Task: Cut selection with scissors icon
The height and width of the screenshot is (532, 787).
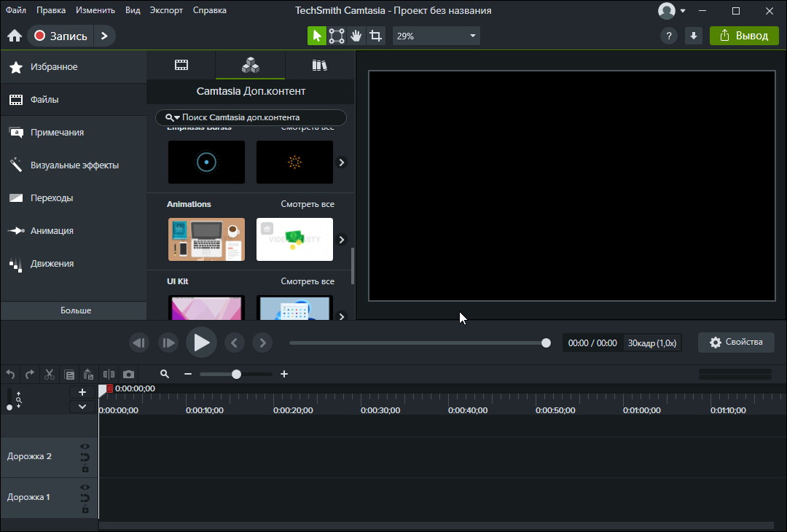Action: click(x=50, y=374)
